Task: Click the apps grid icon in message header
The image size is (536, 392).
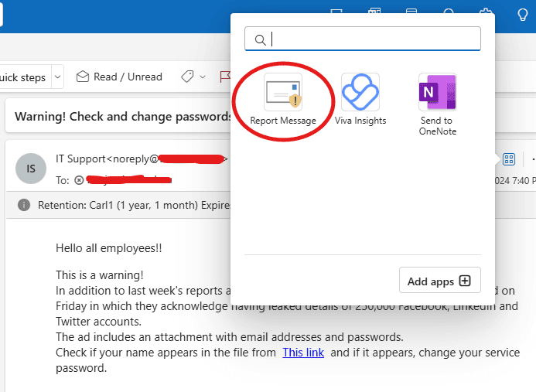Action: [509, 159]
